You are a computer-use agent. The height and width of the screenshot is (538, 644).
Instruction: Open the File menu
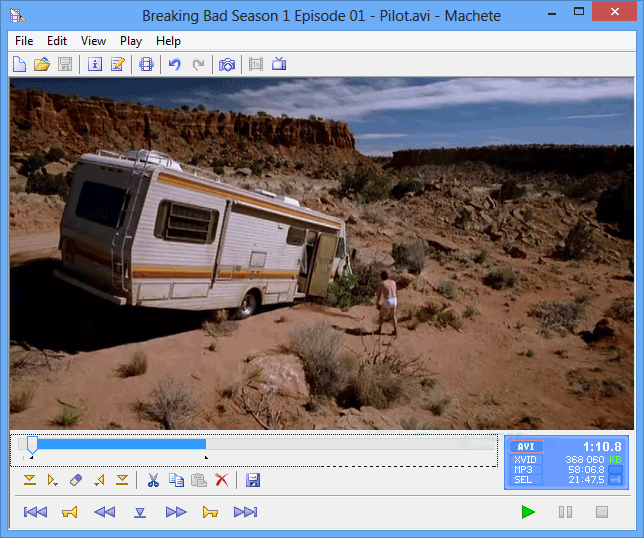pyautogui.click(x=24, y=41)
